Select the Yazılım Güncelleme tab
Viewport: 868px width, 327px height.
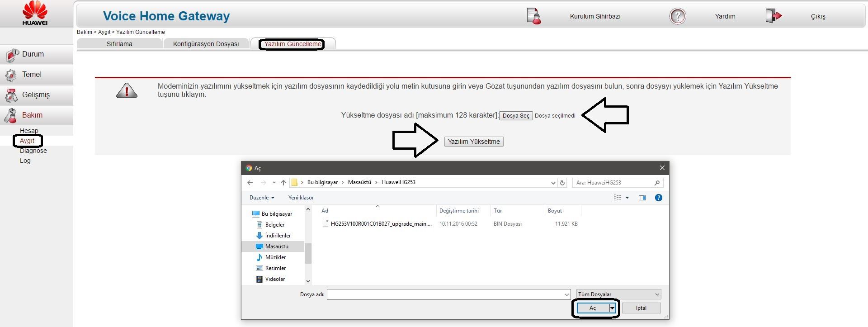(292, 44)
